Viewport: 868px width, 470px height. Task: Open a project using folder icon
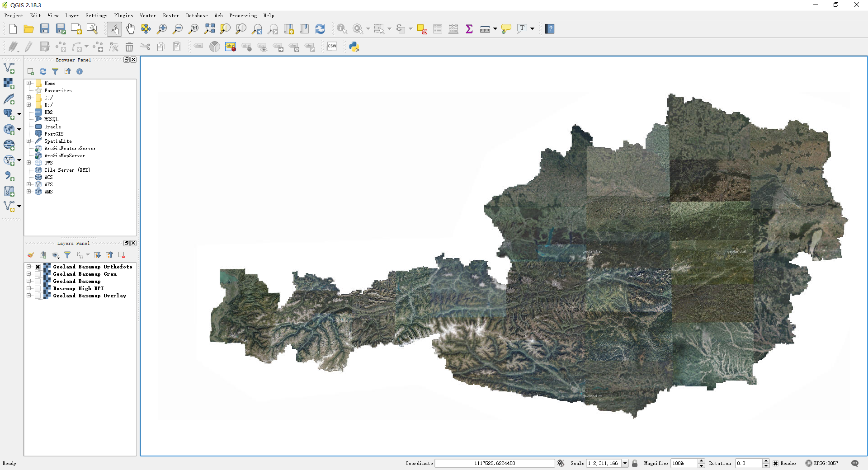(28, 29)
